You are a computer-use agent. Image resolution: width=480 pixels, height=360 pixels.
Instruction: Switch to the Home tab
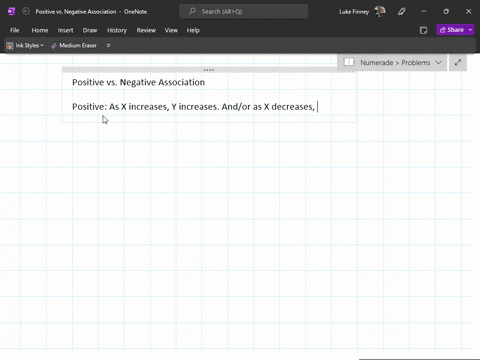40,30
